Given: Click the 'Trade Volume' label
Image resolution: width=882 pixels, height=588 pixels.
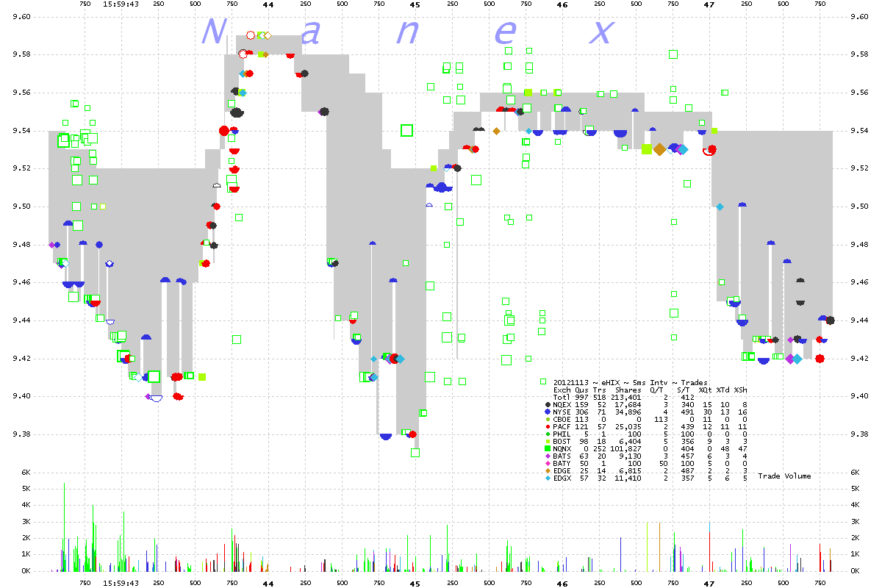Looking at the screenshot, I should pos(785,476).
